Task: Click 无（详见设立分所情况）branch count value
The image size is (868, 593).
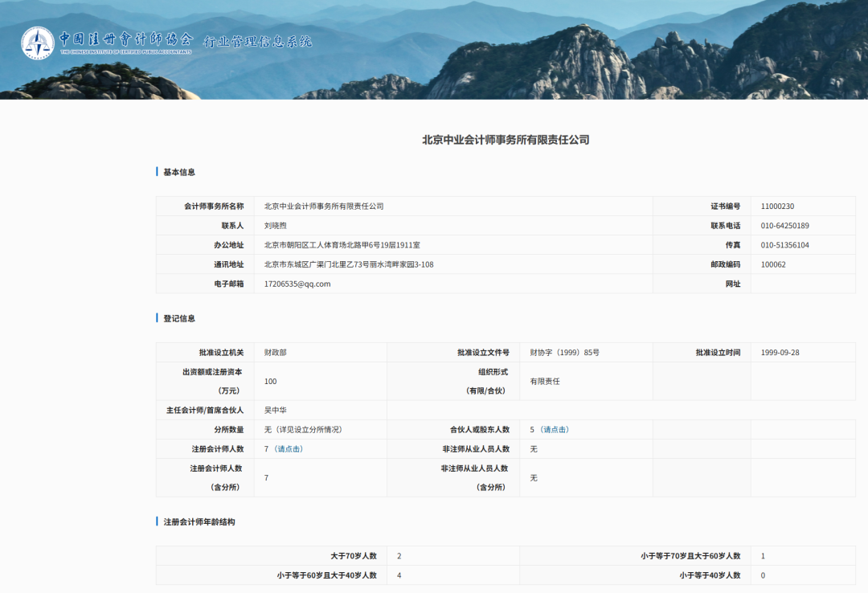Action: [x=303, y=430]
